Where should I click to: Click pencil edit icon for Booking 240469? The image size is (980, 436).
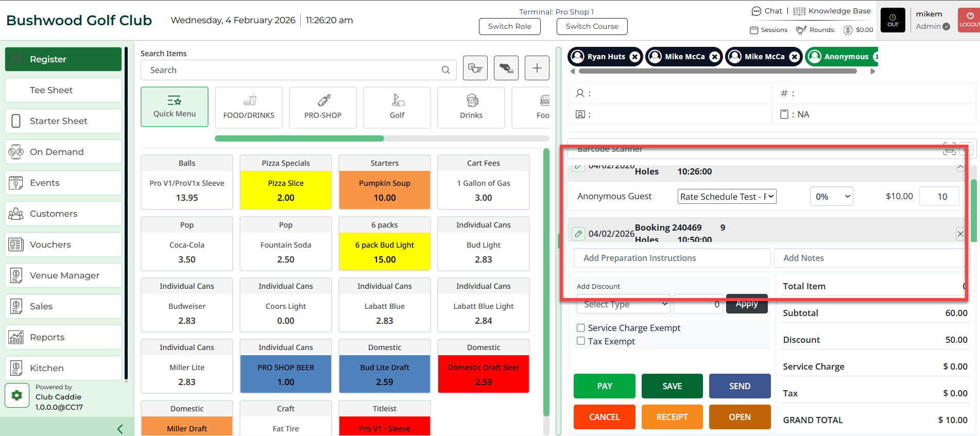click(578, 234)
